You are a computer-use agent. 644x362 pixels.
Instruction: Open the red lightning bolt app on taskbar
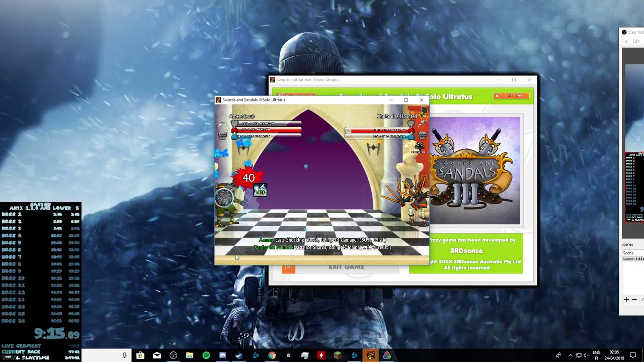[321, 355]
